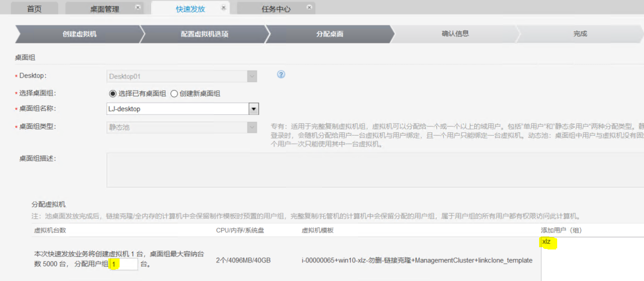Viewport: 644px width, 281px height.
Task: Open the 任务中心 tab
Action: pos(276,8)
